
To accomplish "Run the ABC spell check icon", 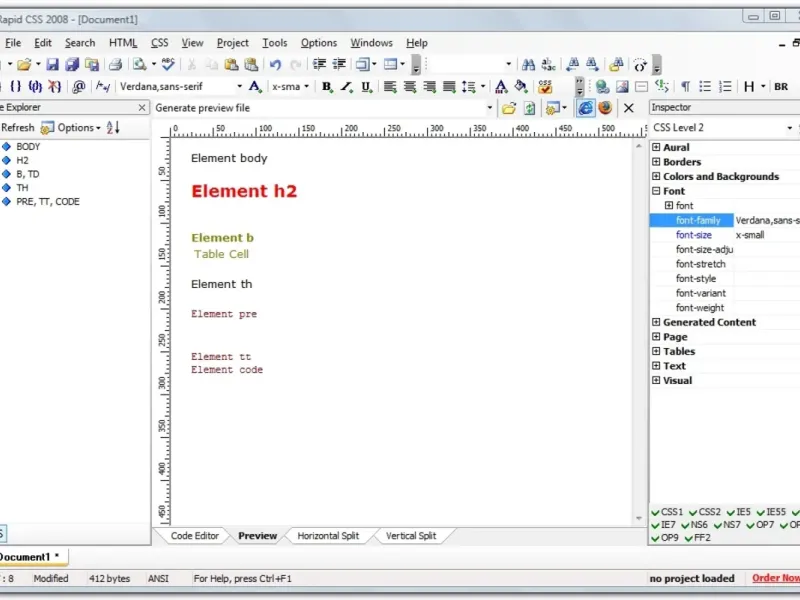I will [x=168, y=65].
